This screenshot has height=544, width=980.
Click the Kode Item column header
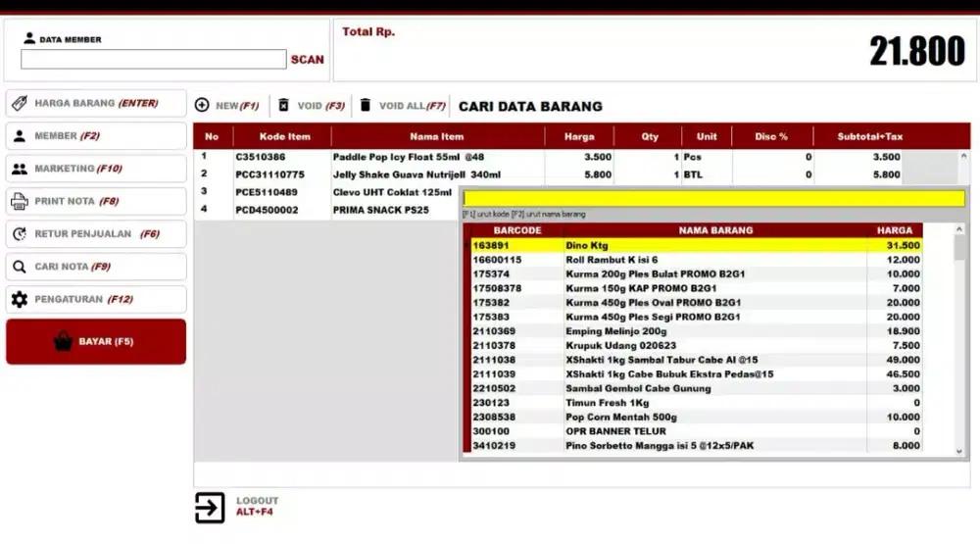coord(284,136)
